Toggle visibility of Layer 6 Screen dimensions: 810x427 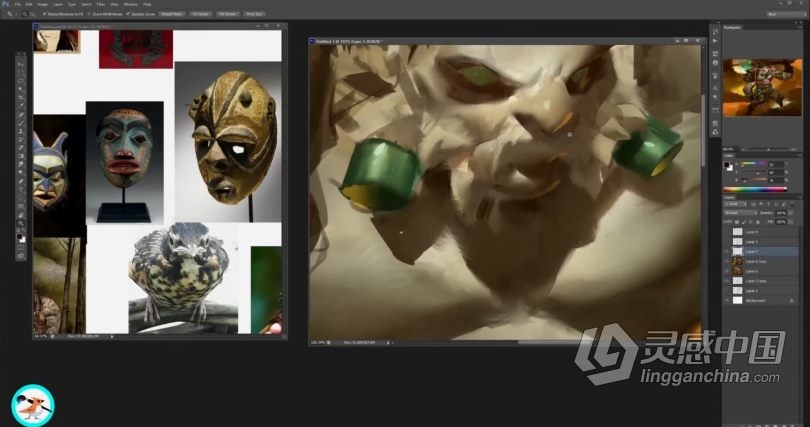click(728, 271)
